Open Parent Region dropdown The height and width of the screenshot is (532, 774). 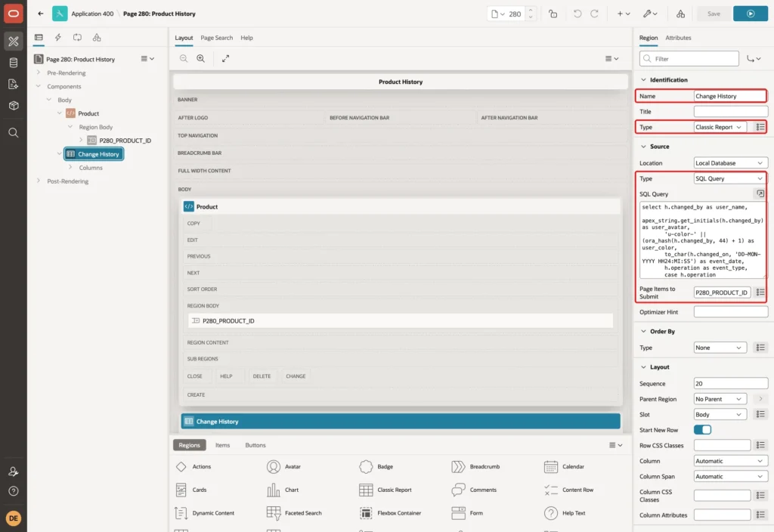pos(720,399)
